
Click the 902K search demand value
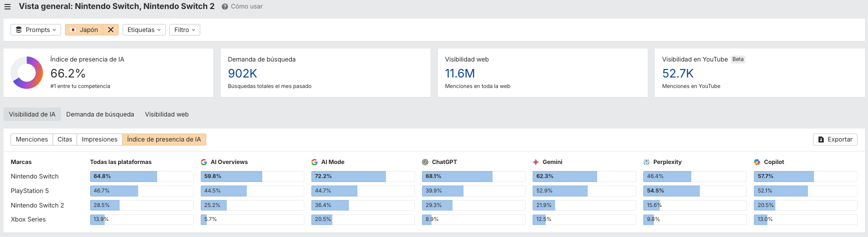pos(242,73)
